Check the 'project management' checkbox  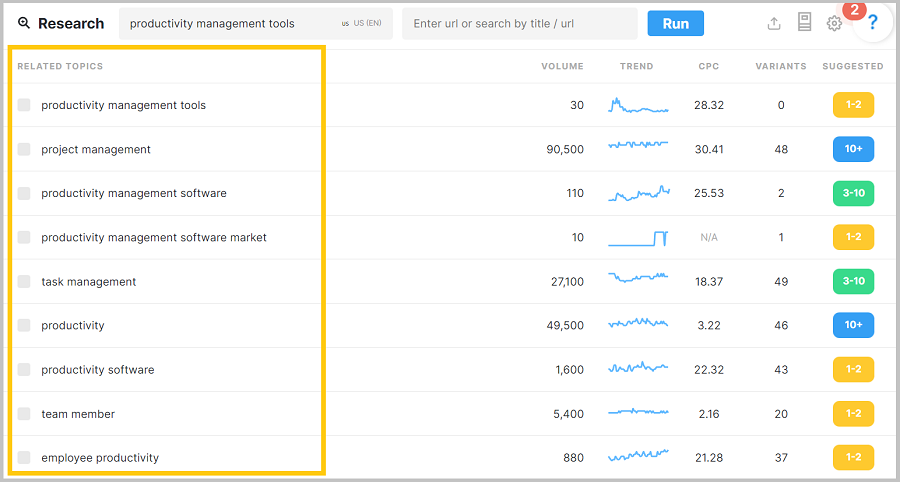tap(24, 149)
